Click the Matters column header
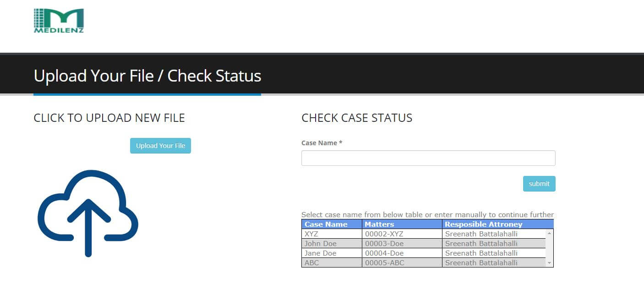This screenshot has height=306, width=644. 379,224
